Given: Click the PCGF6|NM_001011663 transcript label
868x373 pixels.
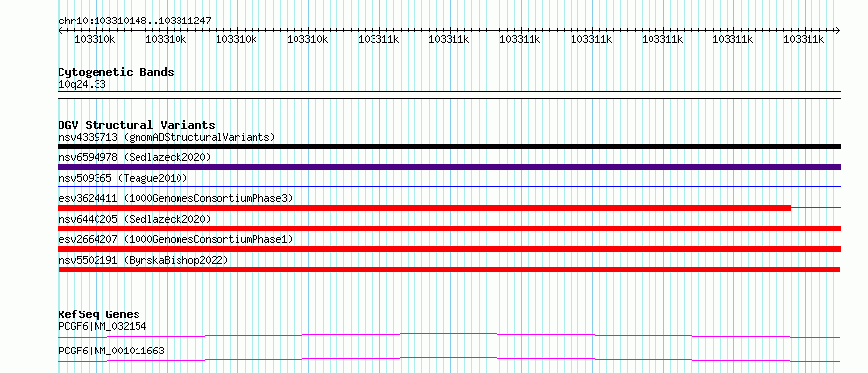Looking at the screenshot, I should click(x=111, y=352).
